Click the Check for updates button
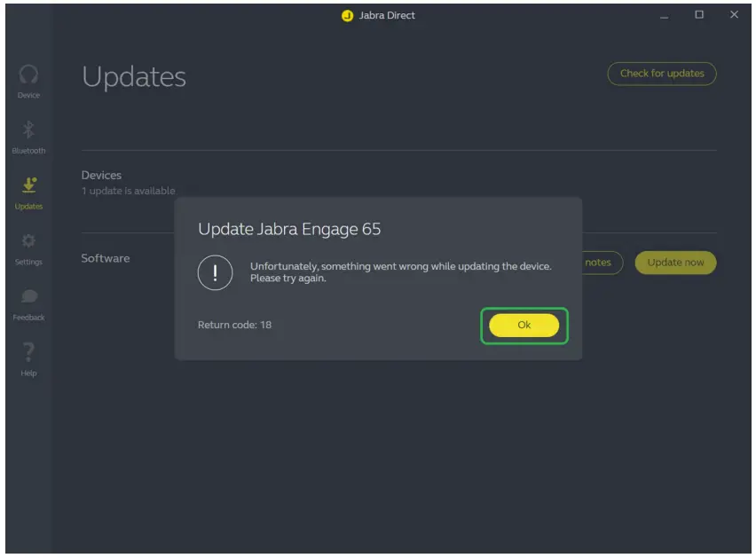The width and height of the screenshot is (756, 558). (x=661, y=74)
